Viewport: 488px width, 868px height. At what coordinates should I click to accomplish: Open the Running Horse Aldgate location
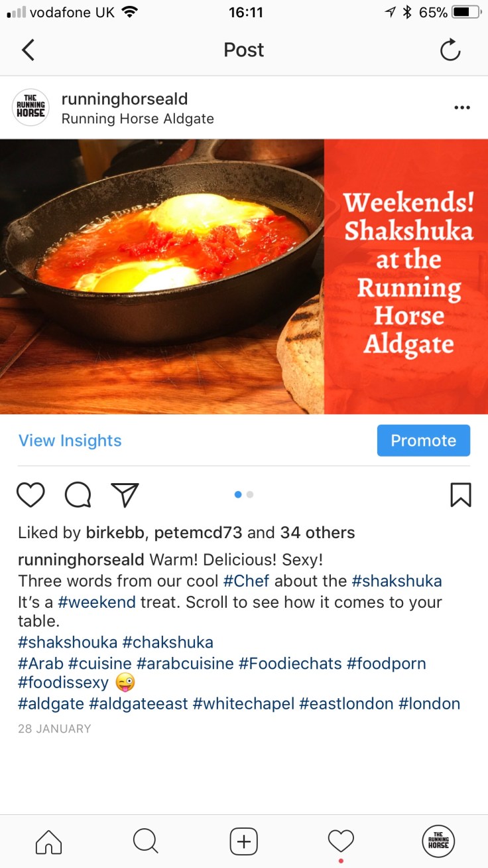click(x=137, y=119)
